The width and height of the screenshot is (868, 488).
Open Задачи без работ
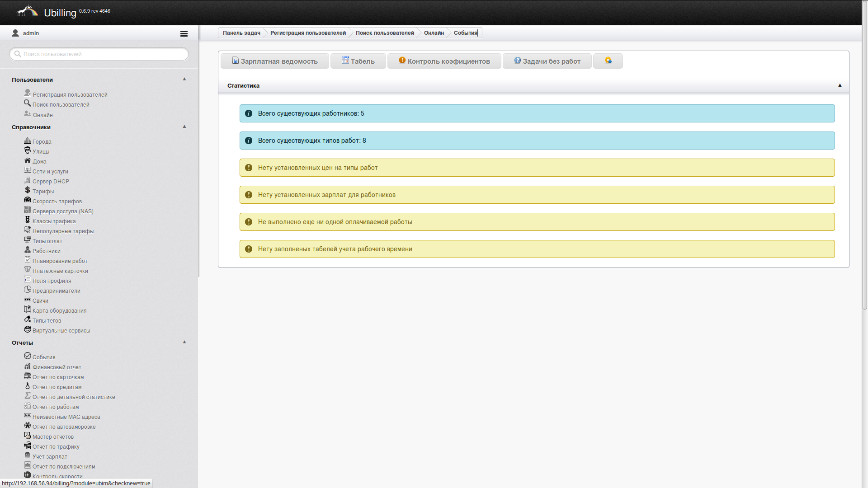[x=547, y=61]
